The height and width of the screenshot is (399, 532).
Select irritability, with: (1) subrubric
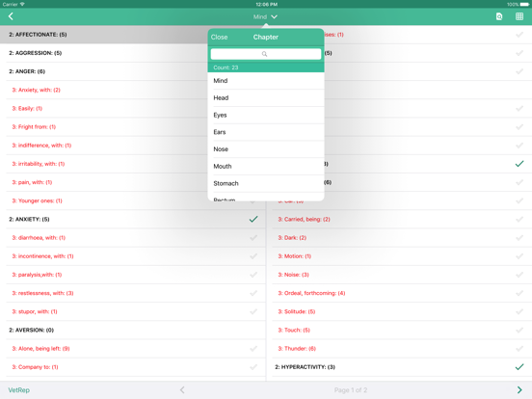[x=39, y=164]
